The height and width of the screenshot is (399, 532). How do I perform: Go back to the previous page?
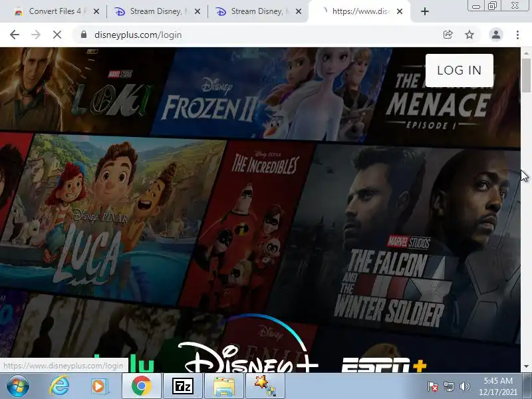(x=15, y=35)
